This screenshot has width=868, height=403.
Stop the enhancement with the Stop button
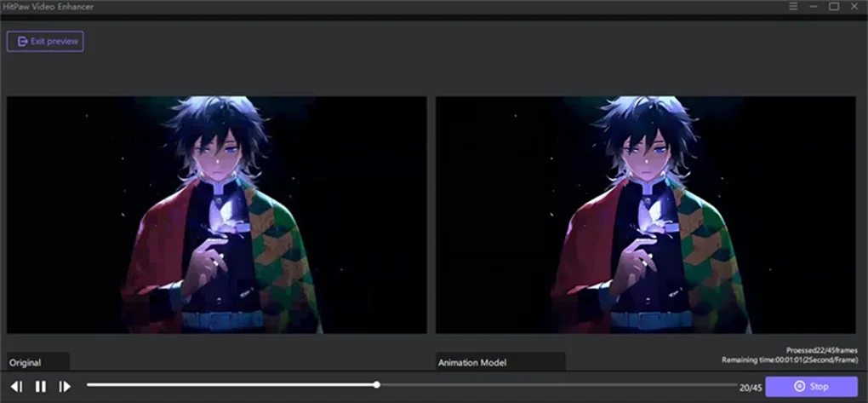[812, 386]
